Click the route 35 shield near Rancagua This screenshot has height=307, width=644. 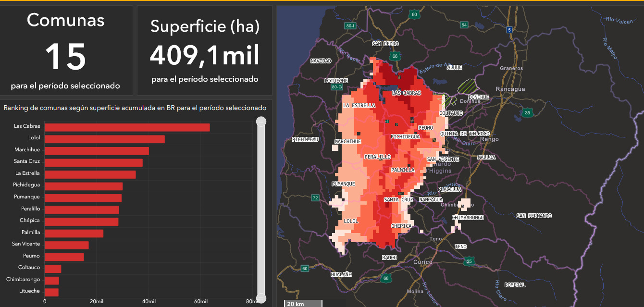click(527, 113)
